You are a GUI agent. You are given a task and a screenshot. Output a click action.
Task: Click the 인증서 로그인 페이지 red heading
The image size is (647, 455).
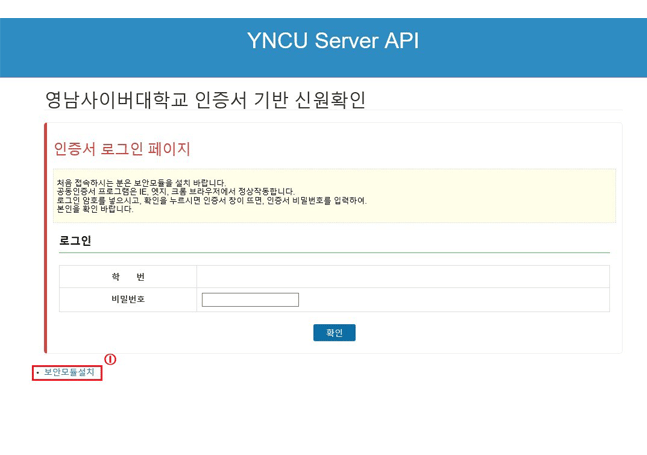click(x=122, y=149)
